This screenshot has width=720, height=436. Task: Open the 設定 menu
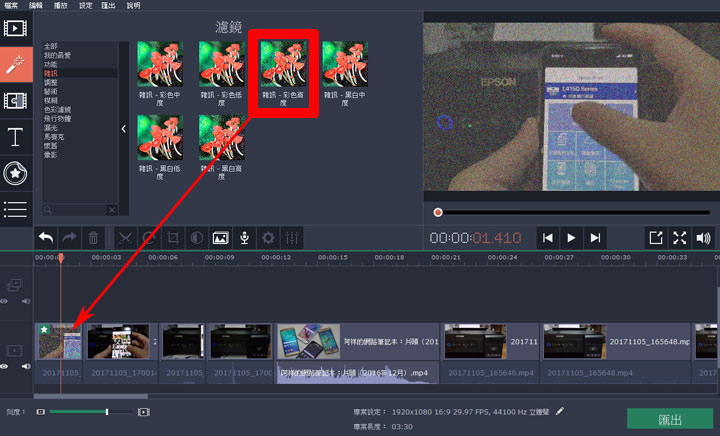click(x=85, y=6)
